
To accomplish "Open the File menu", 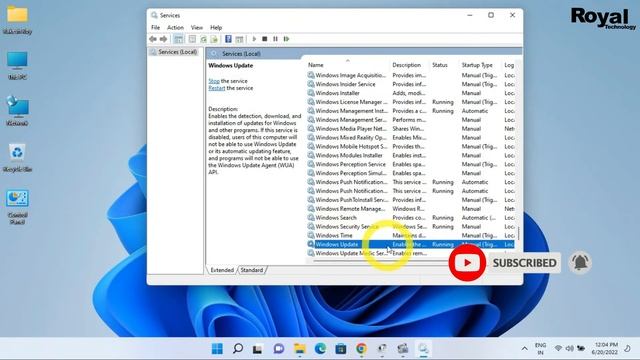I will click(x=156, y=27).
